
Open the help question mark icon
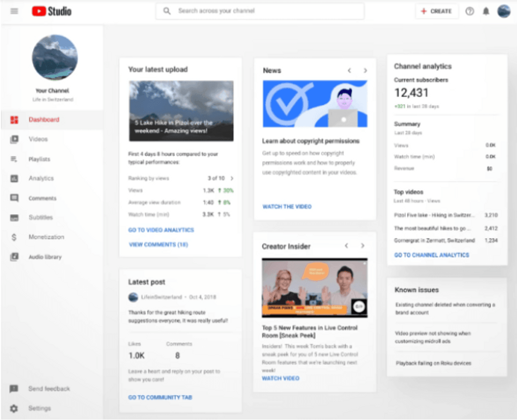[469, 11]
